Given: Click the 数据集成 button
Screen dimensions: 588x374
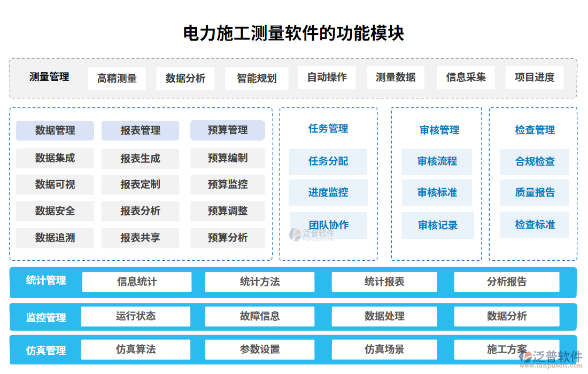Looking at the screenshot, I should (55, 158).
